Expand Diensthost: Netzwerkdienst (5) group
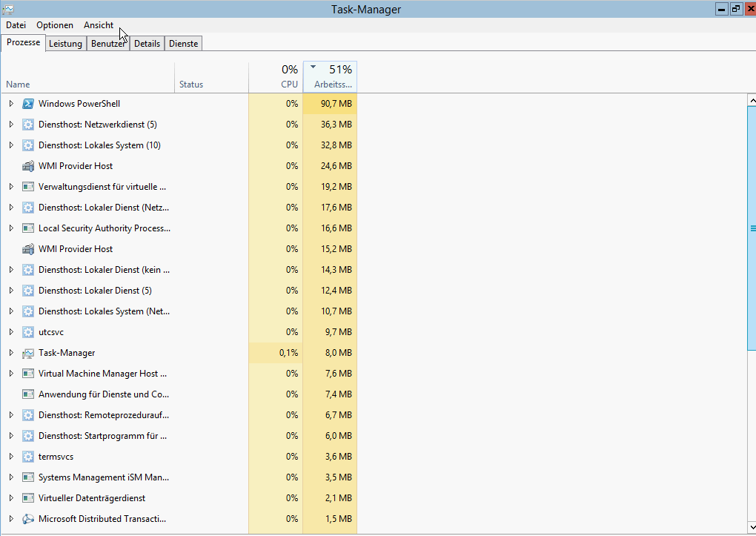Image resolution: width=756 pixels, height=536 pixels. click(11, 124)
